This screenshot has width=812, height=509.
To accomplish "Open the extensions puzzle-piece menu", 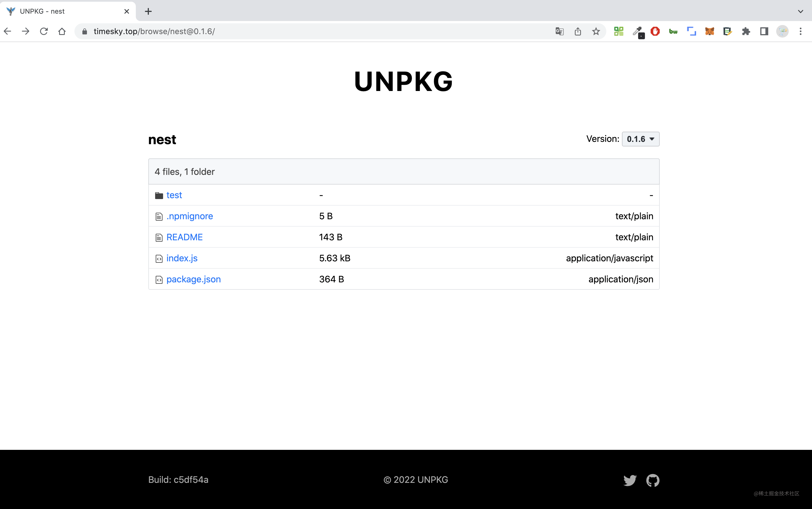I will tap(746, 31).
